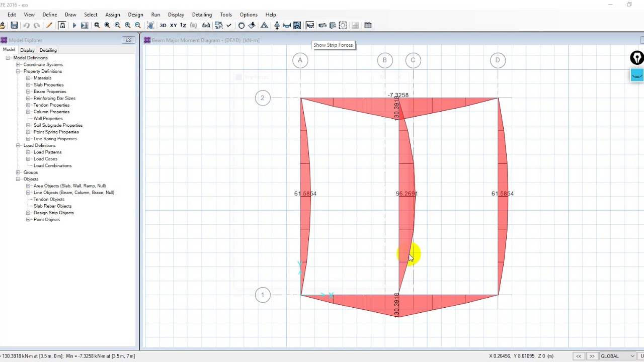Click grid bubble D label
This screenshot has height=362, width=644.
tap(498, 60)
